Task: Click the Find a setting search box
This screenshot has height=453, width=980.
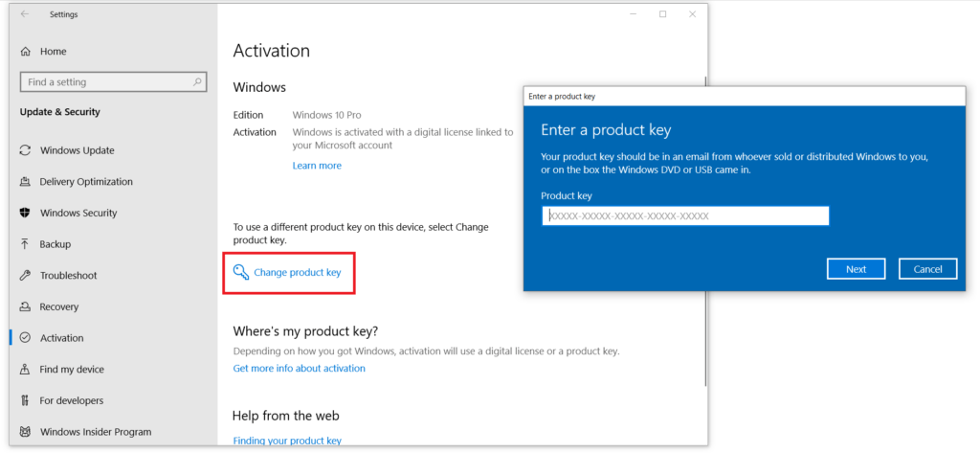Action: pos(113,82)
